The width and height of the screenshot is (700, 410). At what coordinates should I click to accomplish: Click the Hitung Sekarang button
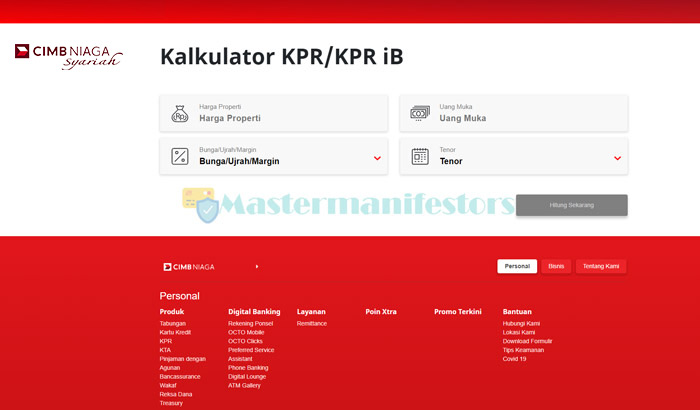(572, 205)
